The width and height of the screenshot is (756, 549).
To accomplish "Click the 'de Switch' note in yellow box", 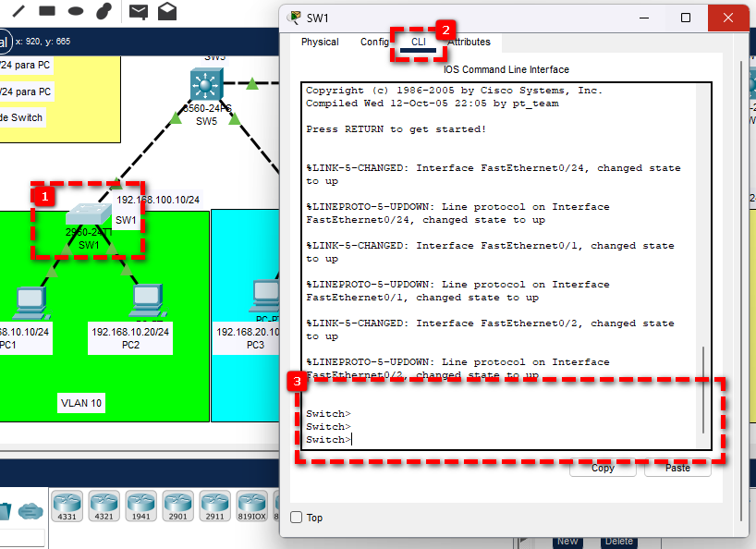I will pos(22,117).
